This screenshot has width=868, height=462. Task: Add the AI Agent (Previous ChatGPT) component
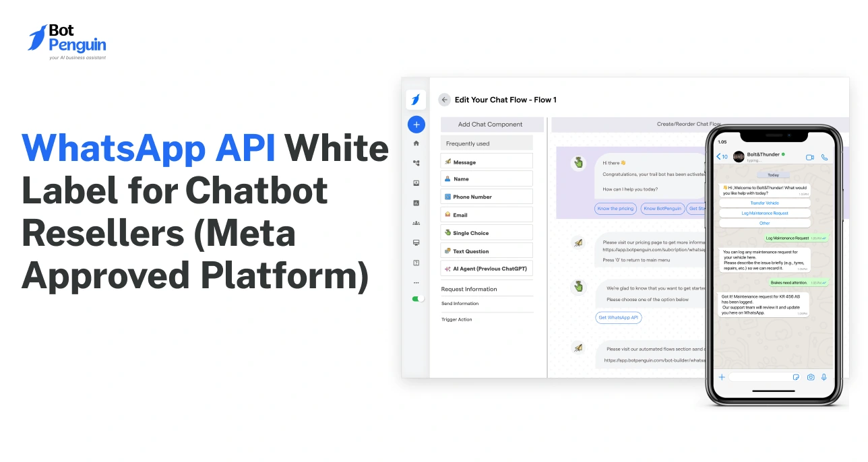[487, 268]
